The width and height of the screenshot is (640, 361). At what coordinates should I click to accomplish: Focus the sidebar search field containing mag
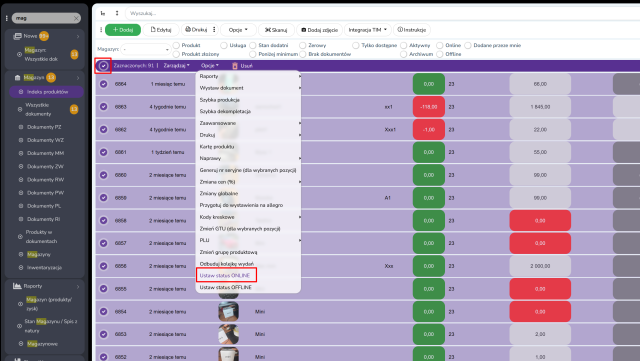[46, 18]
